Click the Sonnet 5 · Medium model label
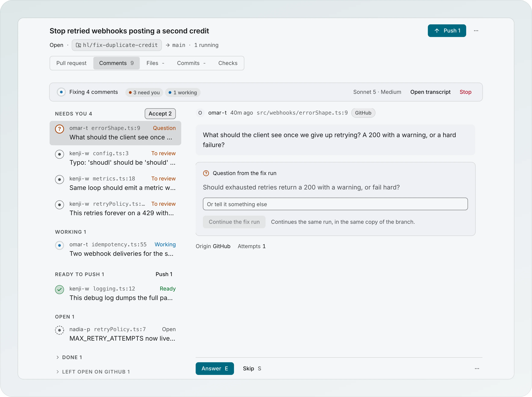The width and height of the screenshot is (532, 397). (377, 92)
